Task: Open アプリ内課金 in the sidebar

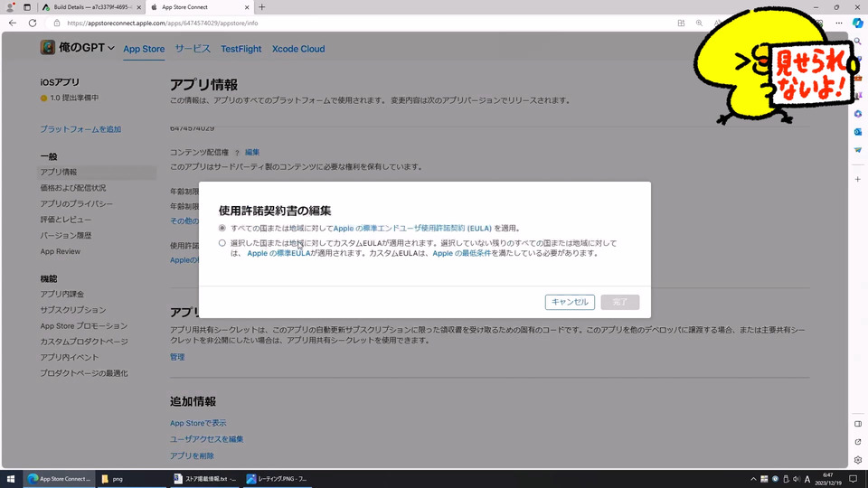Action: tap(62, 294)
